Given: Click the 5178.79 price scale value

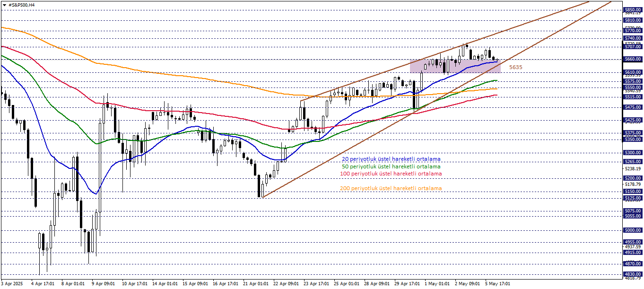Looking at the screenshot, I should pos(633,184).
